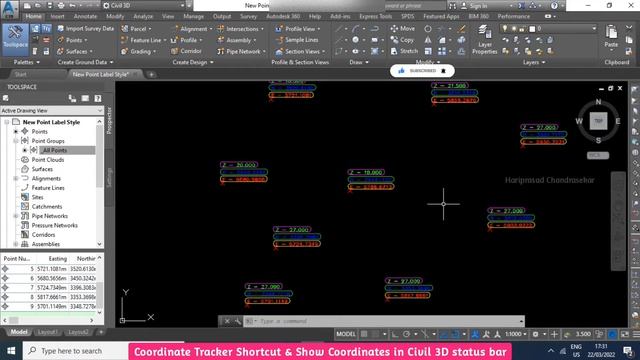Open Profile View tool

[298, 29]
